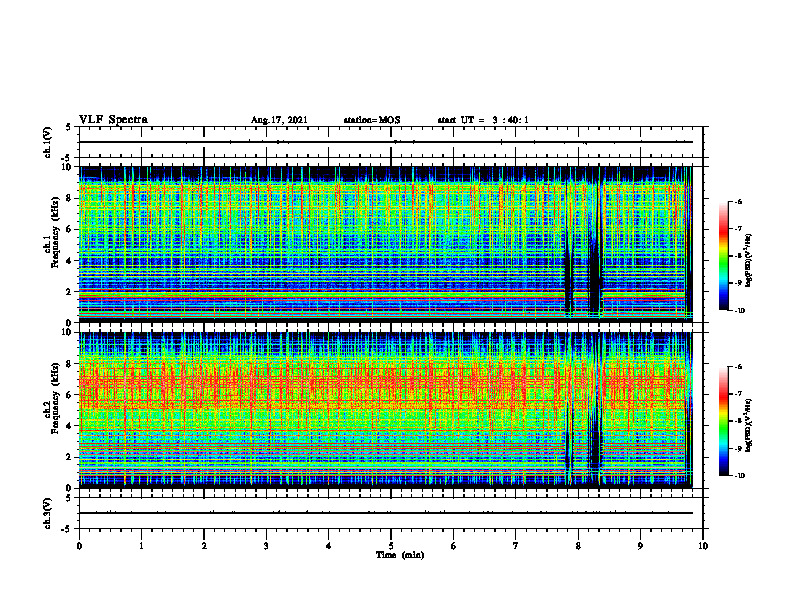Click the ch.3 voltage waveform line in bottom strip

coord(386,513)
